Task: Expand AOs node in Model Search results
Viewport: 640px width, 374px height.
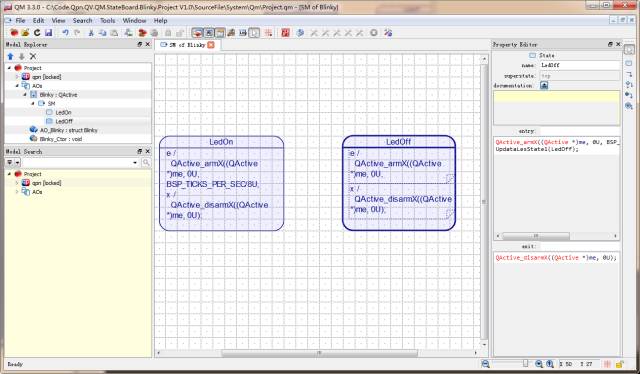Action: (x=17, y=192)
